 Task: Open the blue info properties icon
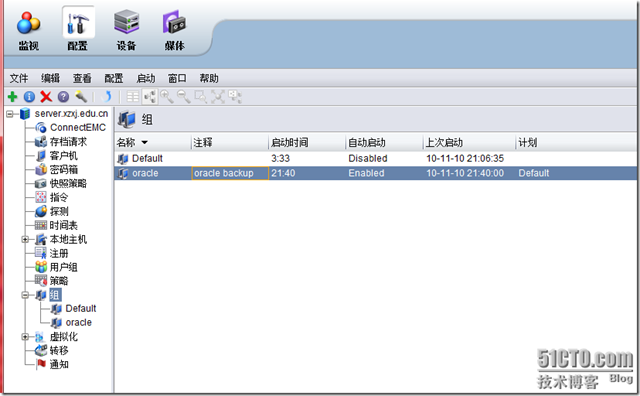29,97
